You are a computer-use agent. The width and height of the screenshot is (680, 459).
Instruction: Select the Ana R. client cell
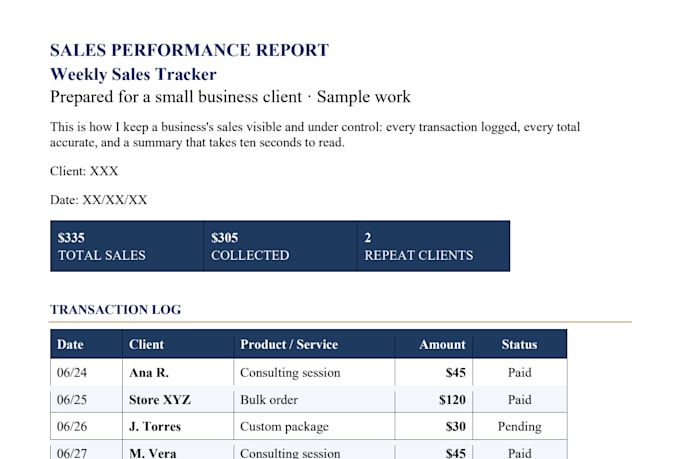(178, 372)
